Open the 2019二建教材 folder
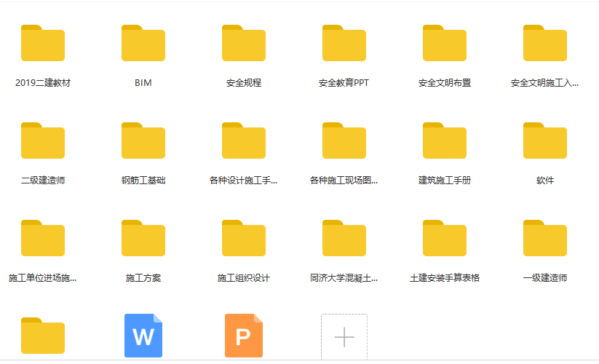The image size is (599, 364). click(43, 44)
